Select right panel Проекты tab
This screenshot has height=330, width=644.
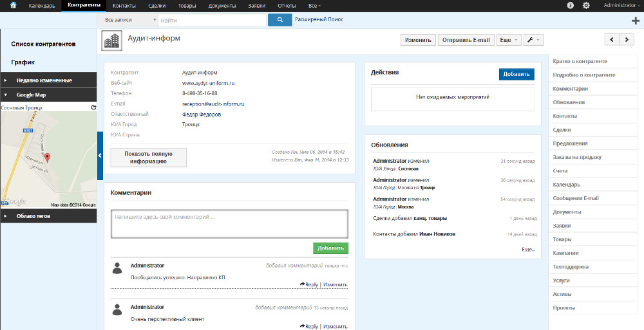tap(593, 308)
